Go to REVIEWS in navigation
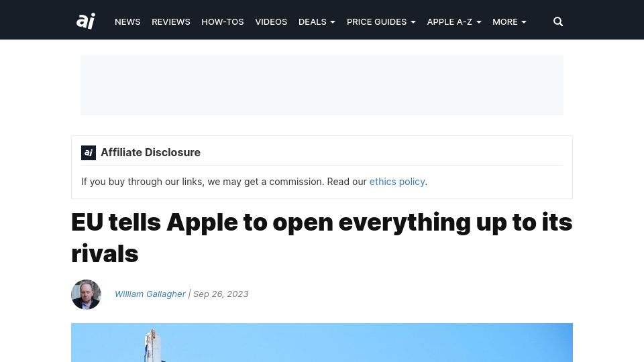This screenshot has width=644, height=362. pyautogui.click(x=171, y=21)
